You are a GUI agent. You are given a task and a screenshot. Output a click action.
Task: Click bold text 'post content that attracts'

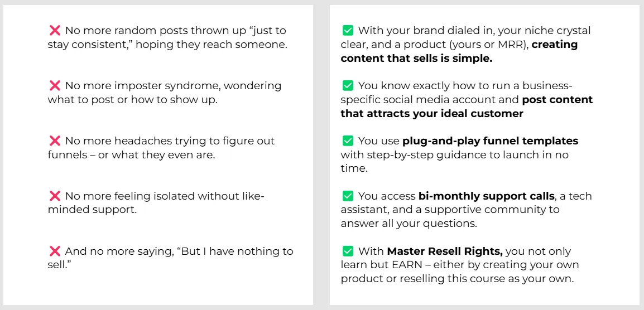[467, 106]
